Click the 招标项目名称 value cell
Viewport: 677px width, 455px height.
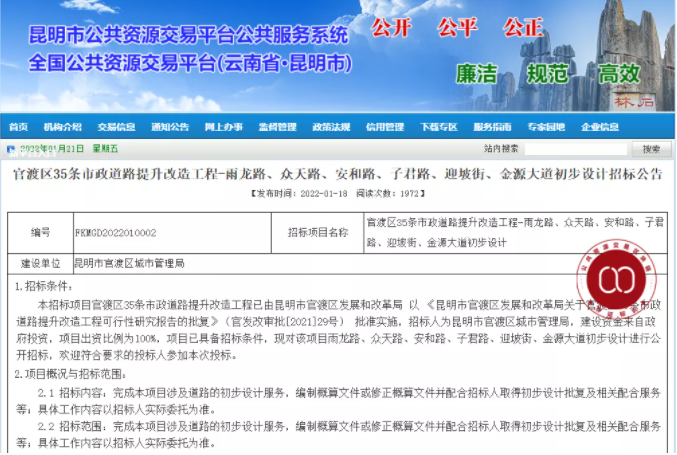(514, 231)
